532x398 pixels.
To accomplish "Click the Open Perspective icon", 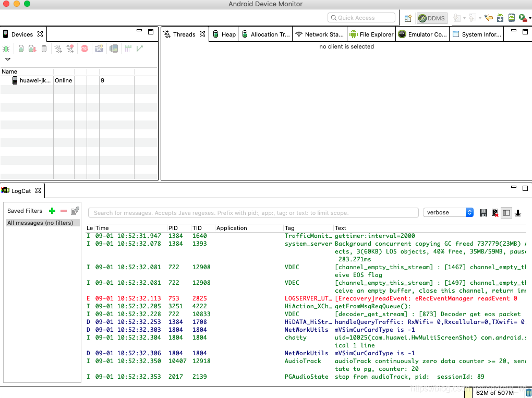I will (408, 18).
